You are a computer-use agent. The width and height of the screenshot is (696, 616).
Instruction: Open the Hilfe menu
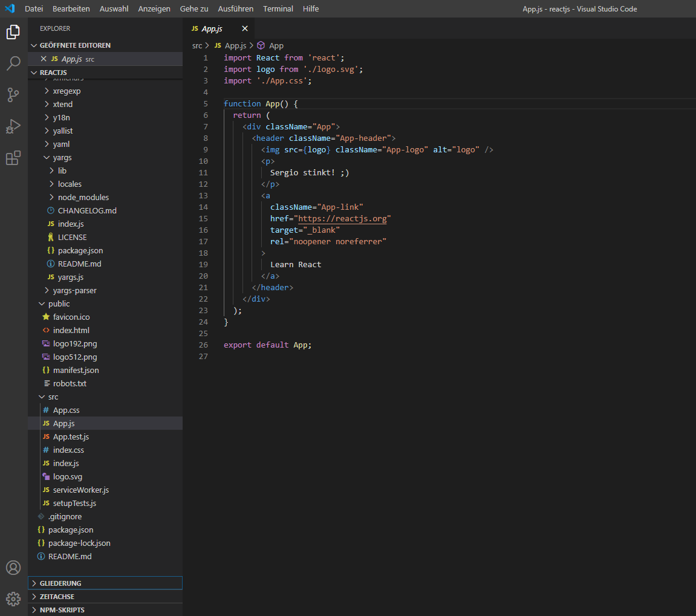[x=311, y=8]
